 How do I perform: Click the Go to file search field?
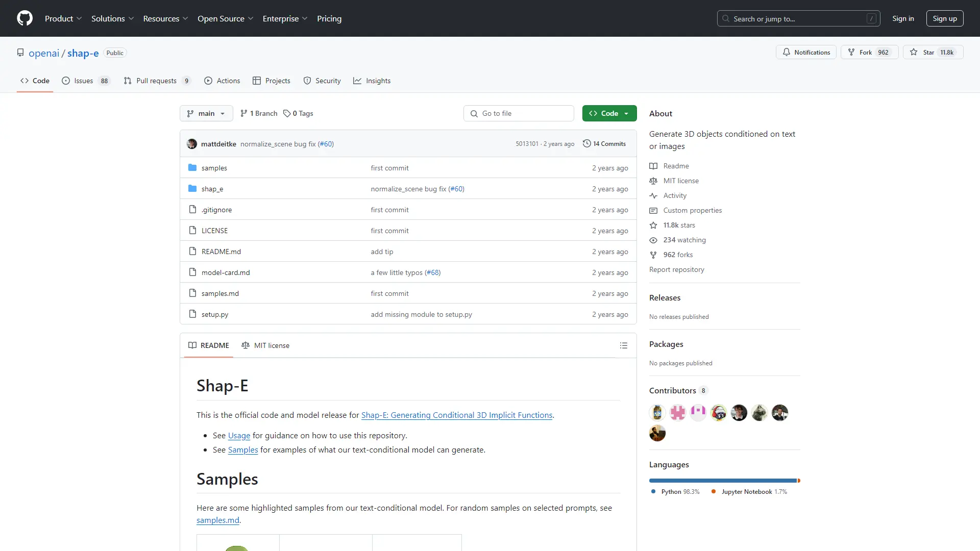pos(519,113)
